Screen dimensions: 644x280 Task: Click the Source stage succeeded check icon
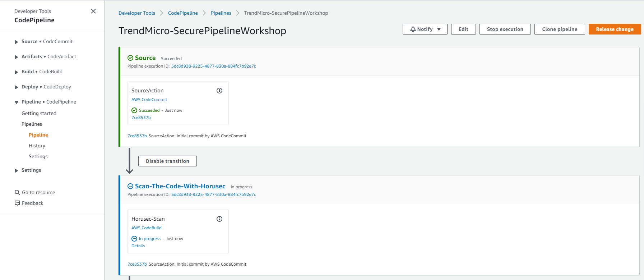click(130, 58)
